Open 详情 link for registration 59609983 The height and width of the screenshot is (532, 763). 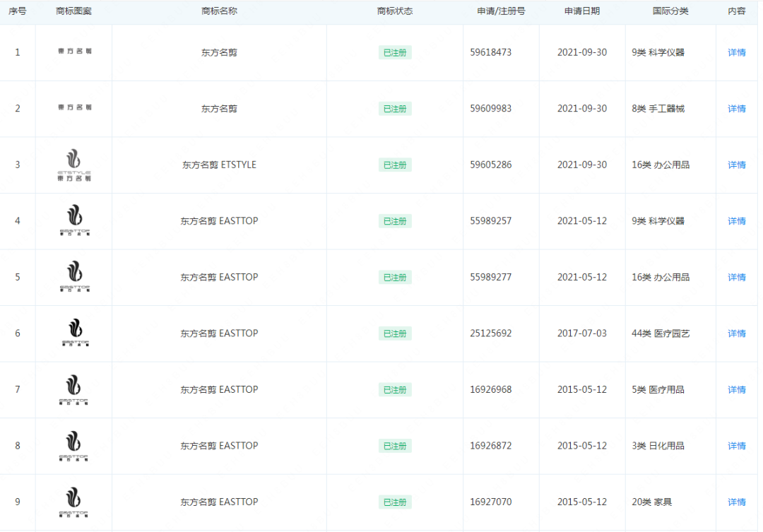point(736,109)
